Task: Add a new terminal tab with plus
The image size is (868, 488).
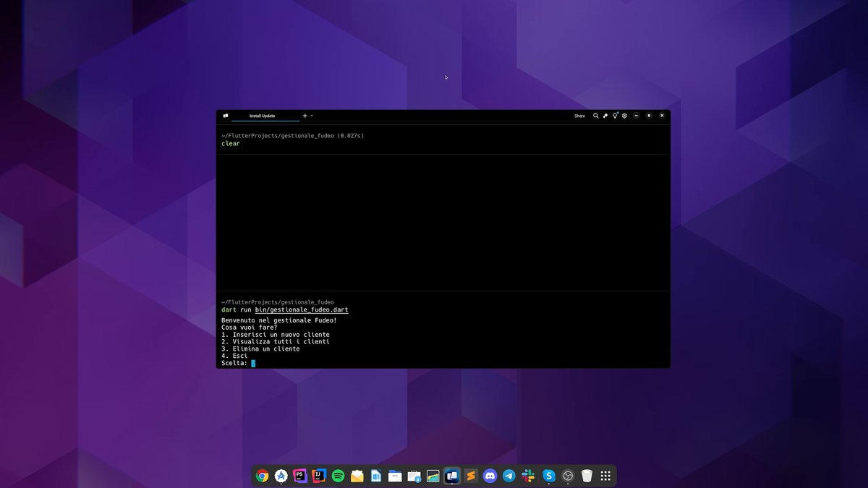Action: click(x=305, y=116)
